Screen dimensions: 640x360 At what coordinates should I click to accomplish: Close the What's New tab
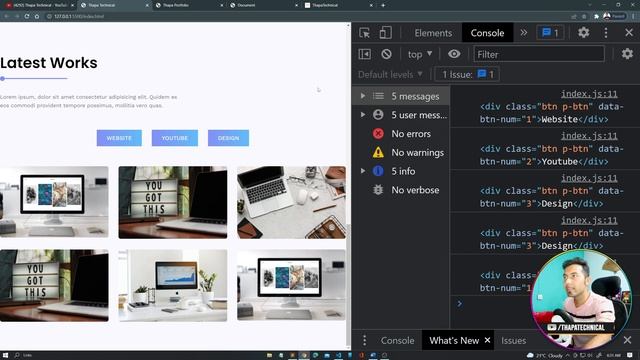[487, 340]
